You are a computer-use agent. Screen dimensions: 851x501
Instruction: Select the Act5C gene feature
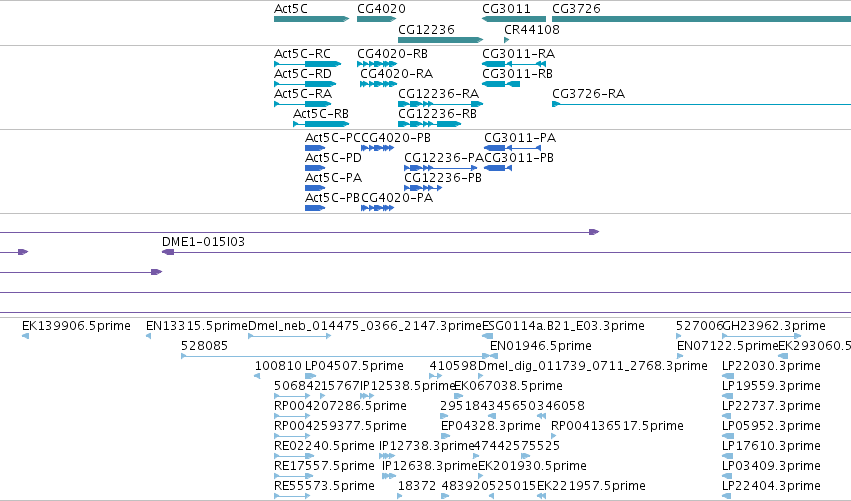click(x=312, y=19)
